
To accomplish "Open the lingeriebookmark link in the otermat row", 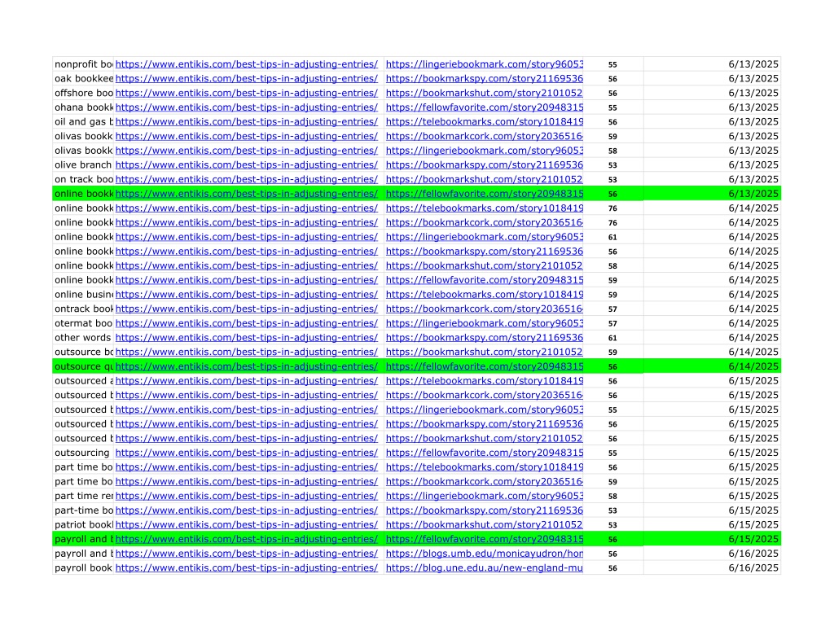I will 484,322.
